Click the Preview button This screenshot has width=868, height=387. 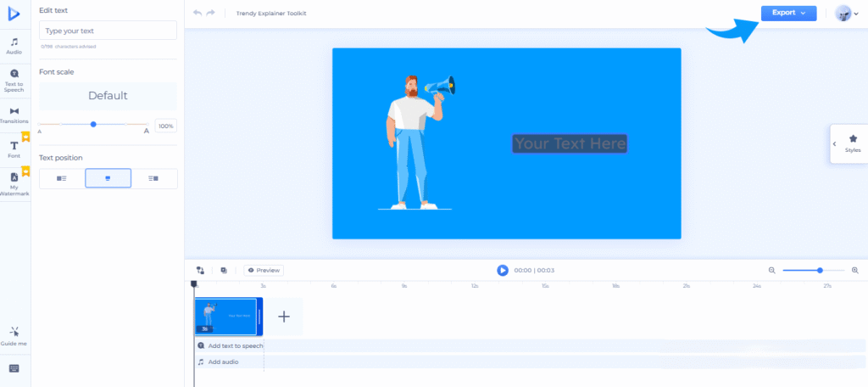[x=264, y=270]
